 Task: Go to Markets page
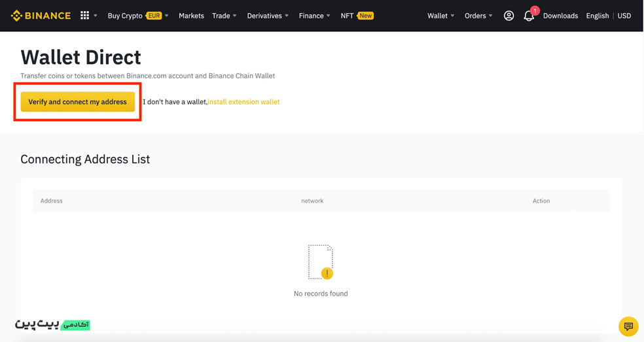(191, 16)
